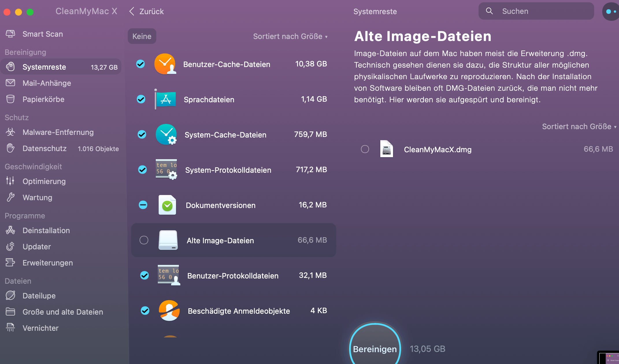Switch to Deinstallation section
619x364 pixels.
61,230
